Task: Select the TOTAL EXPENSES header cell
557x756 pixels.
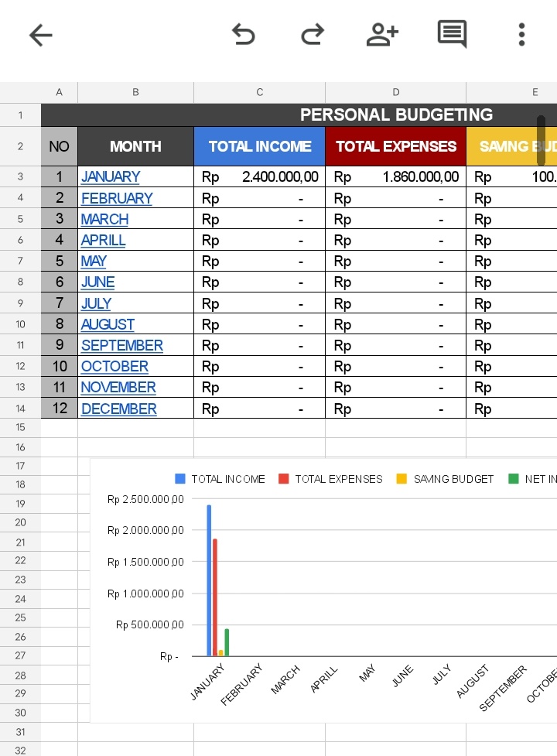Action: [395, 146]
